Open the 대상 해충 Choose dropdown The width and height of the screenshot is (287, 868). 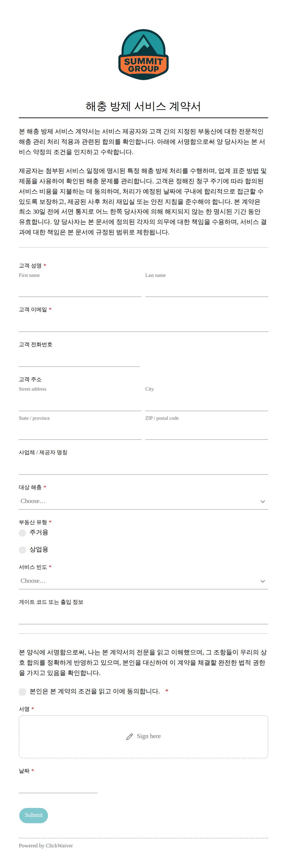(143, 501)
